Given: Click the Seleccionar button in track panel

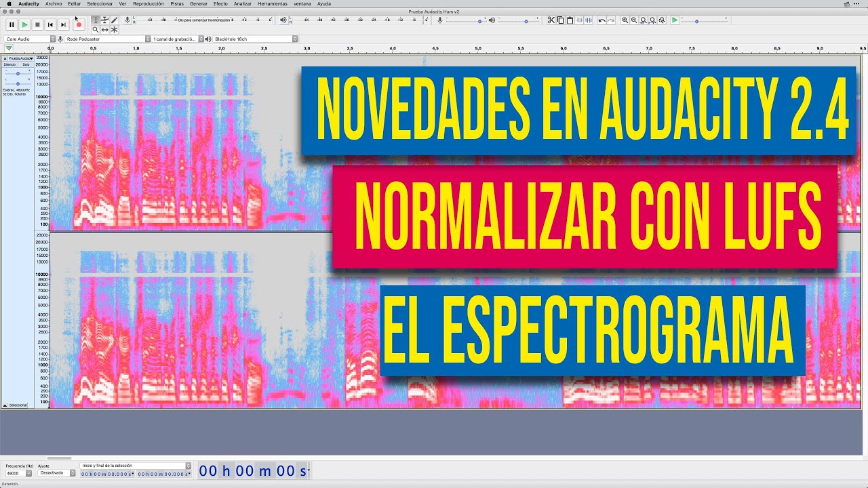Looking at the screenshot, I should pos(18,405).
